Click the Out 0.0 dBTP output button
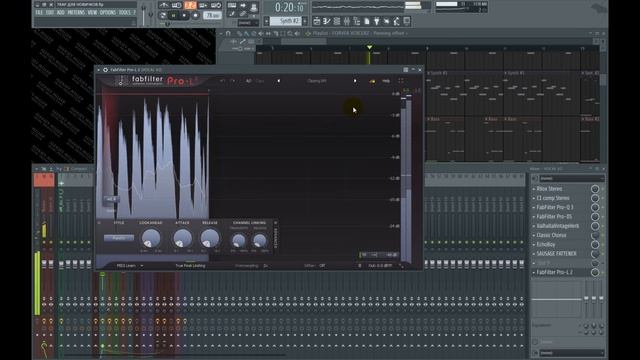Screen dimensions: 640x360 [x=380, y=266]
